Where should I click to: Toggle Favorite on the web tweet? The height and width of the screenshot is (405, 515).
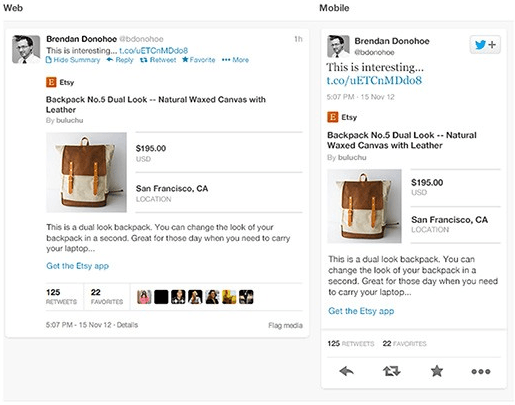pyautogui.click(x=199, y=60)
